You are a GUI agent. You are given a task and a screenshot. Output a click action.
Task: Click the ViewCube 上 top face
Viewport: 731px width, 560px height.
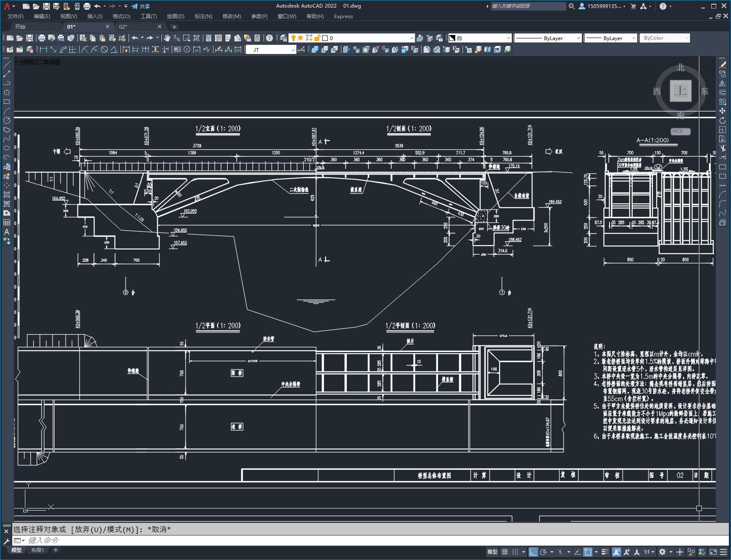[x=680, y=91]
